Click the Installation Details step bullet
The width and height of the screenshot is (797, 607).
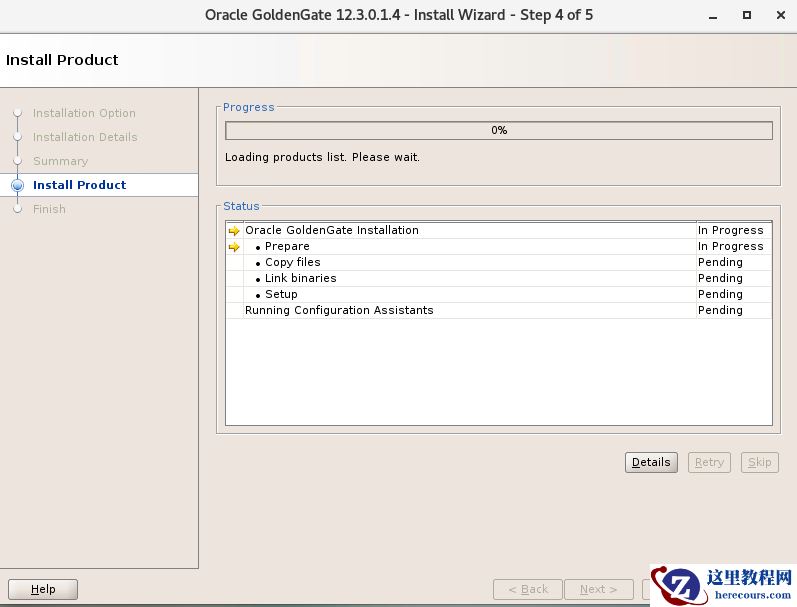point(17,137)
